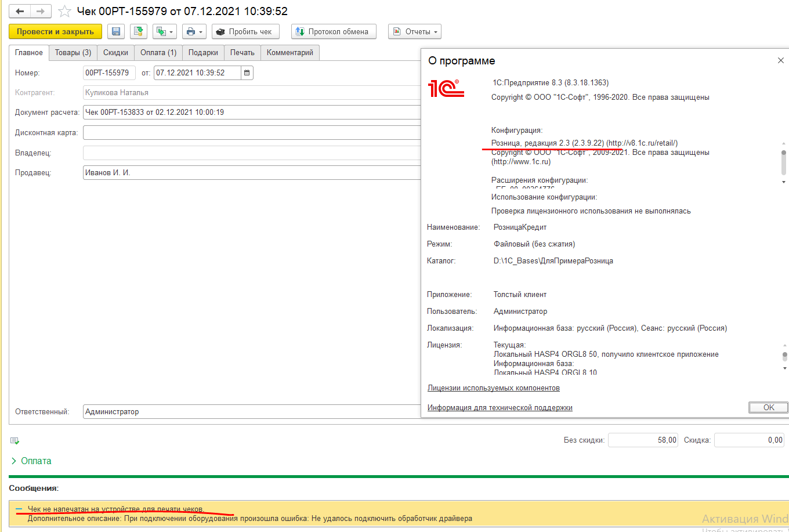
Task: Click the configuration info scrollbar up arrow
Action: coord(784,143)
